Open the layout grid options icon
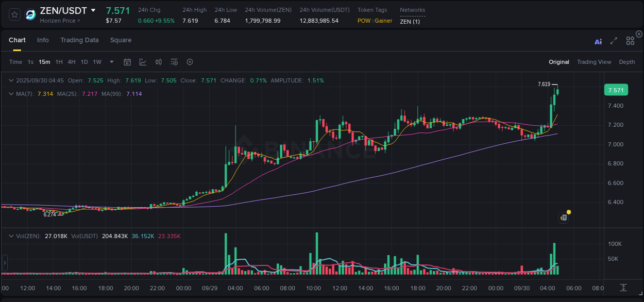Screen dimensions: 644x302 click(630, 40)
